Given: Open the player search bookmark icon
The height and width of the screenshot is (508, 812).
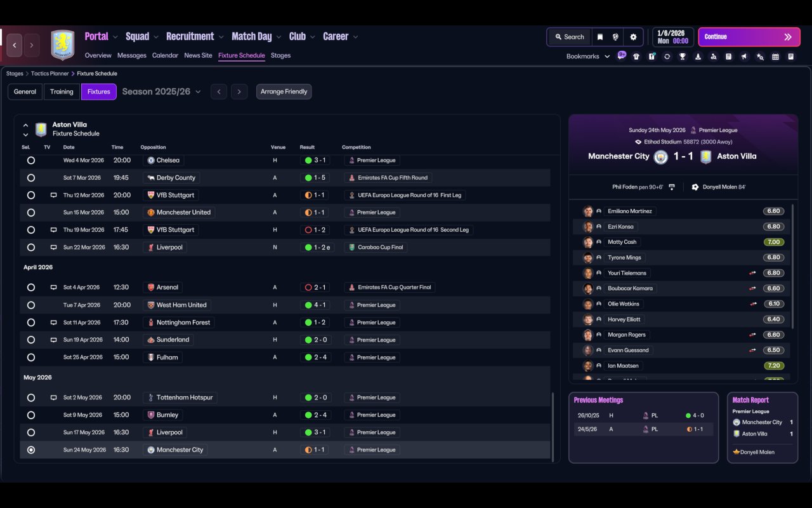Looking at the screenshot, I should 713,57.
